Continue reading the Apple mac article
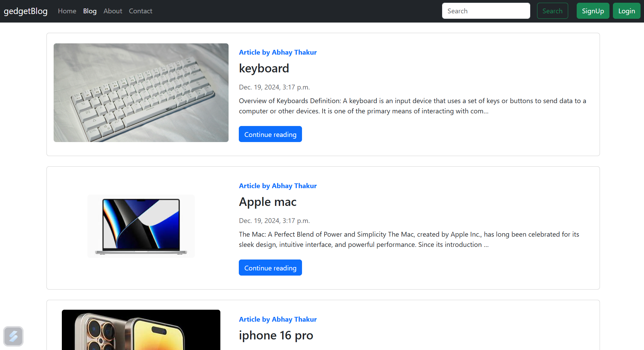This screenshot has height=350, width=644. (270, 268)
